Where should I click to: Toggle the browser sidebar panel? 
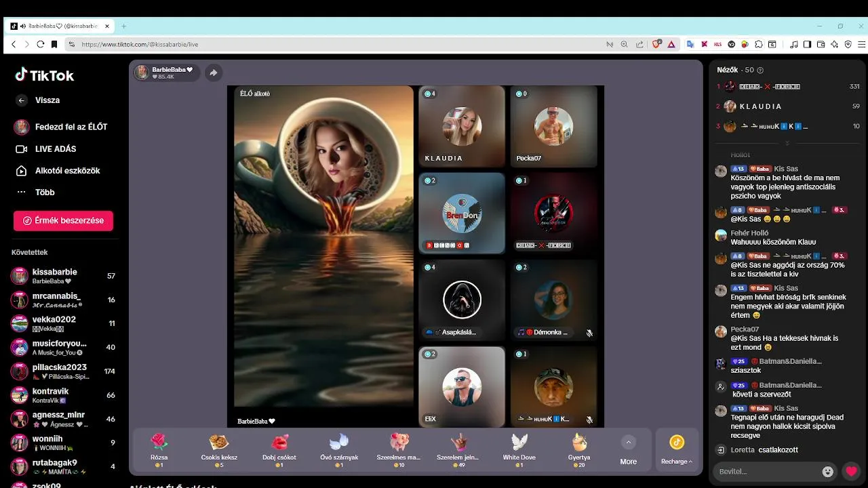807,44
